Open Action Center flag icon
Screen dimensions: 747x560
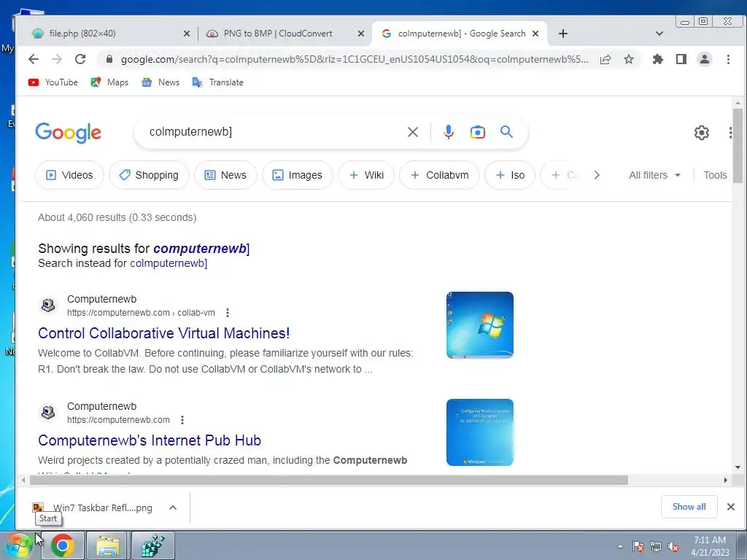pos(638,547)
